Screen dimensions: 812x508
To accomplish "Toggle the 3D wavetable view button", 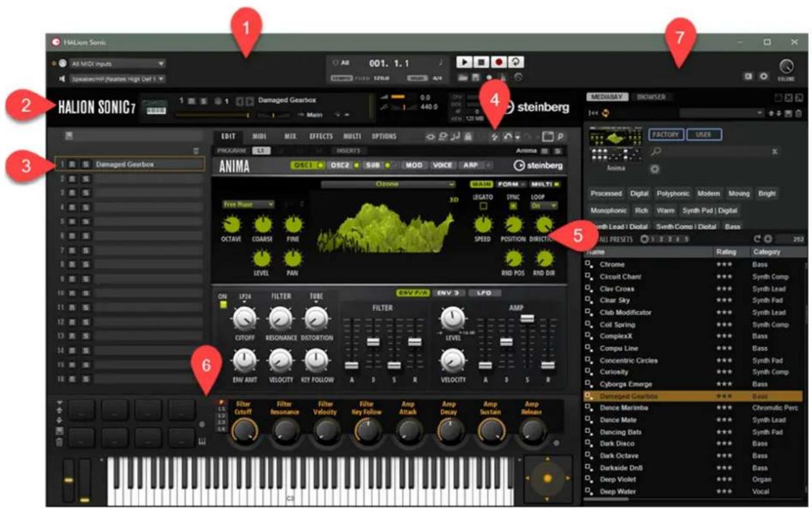I will pos(453,199).
